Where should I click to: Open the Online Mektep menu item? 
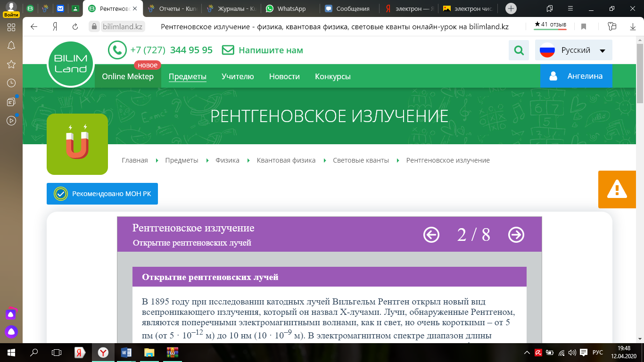[x=128, y=76]
